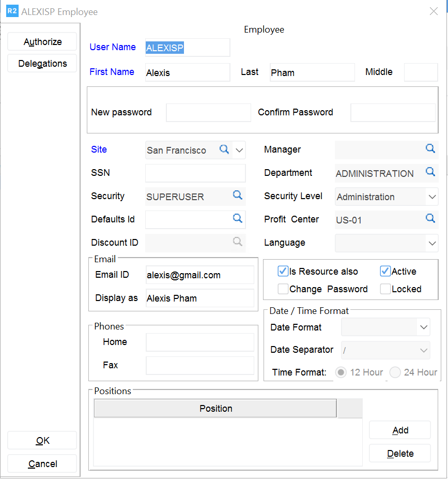448x480 pixels.
Task: Toggle the Active checkbox
Action: 385,271
